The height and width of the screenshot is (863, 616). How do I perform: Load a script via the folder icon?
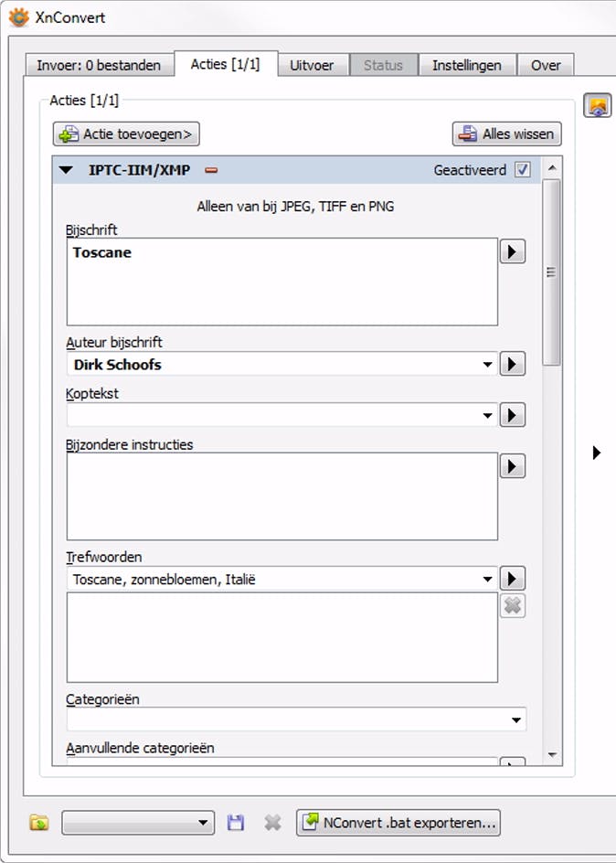tap(39, 824)
